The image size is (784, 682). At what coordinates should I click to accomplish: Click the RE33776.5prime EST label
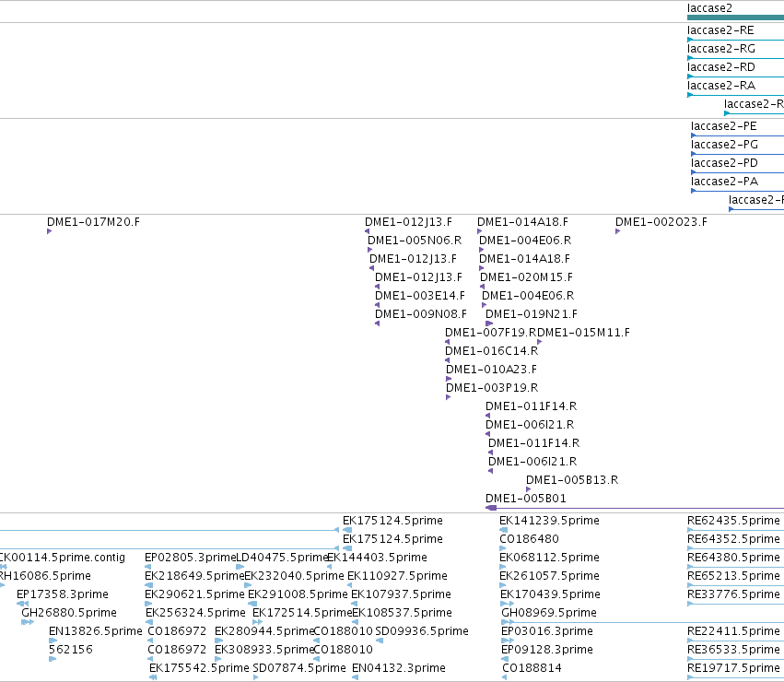733,595
